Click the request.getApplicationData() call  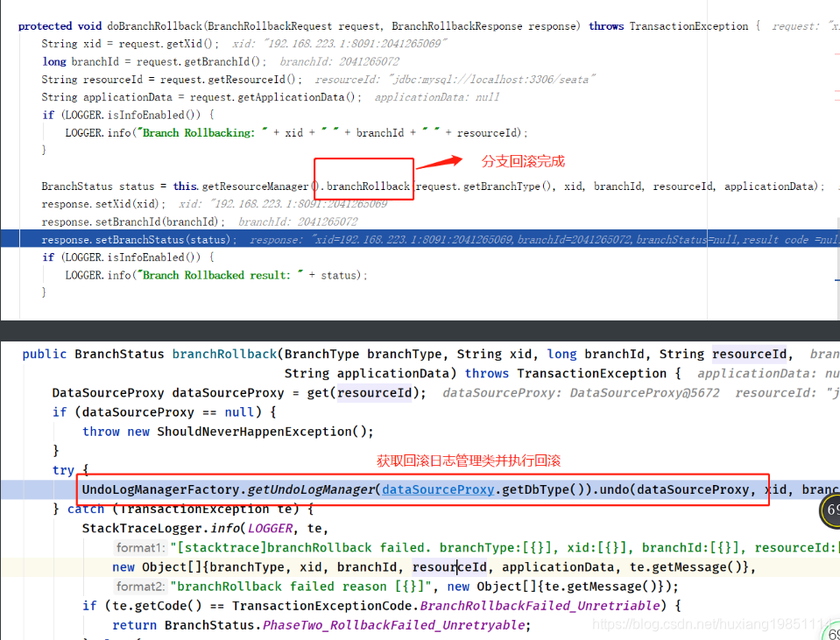click(x=272, y=97)
